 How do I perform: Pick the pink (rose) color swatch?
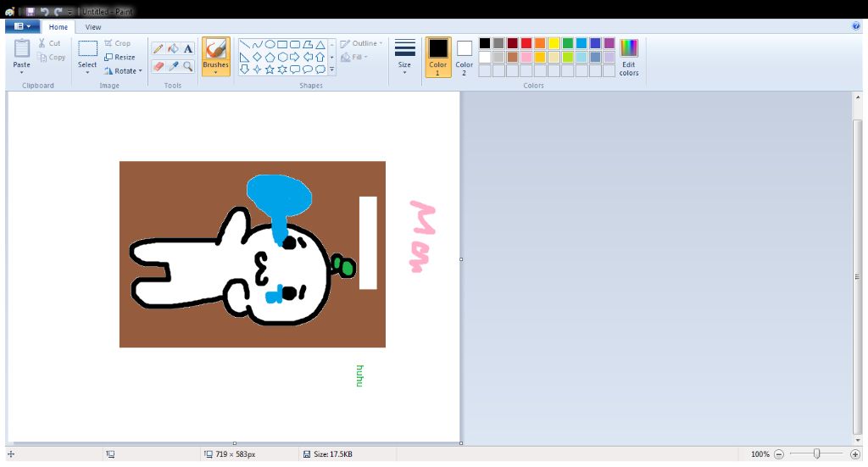tap(526, 57)
